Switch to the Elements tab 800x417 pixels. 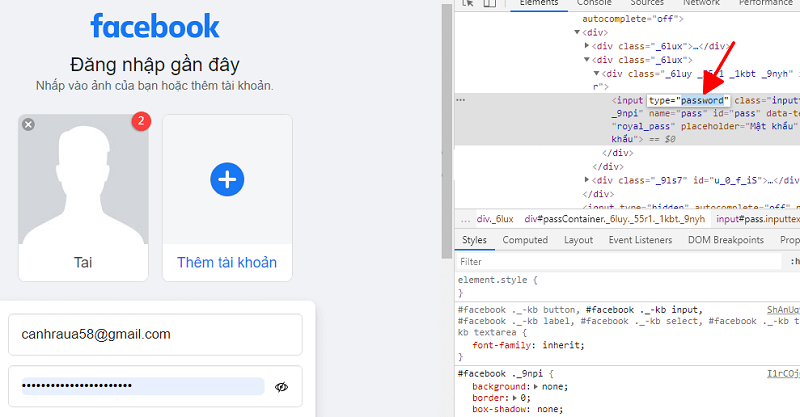[539, 3]
